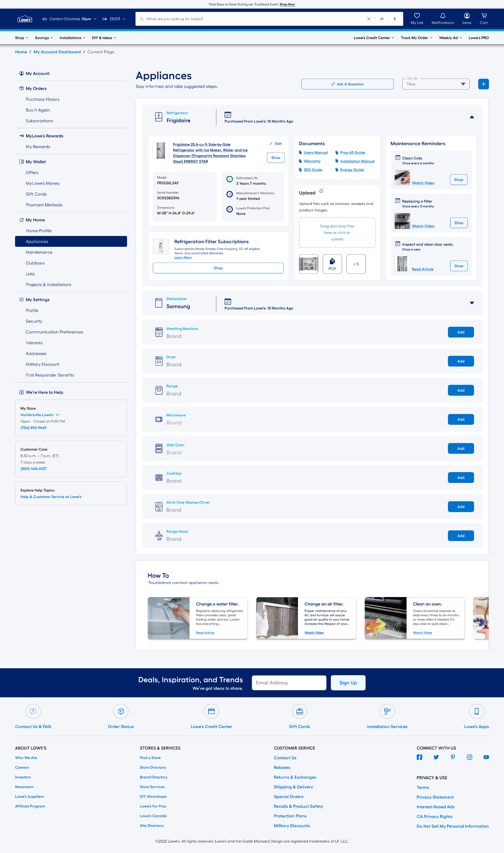Click Upload info icon
The width and height of the screenshot is (504, 853).
(321, 191)
